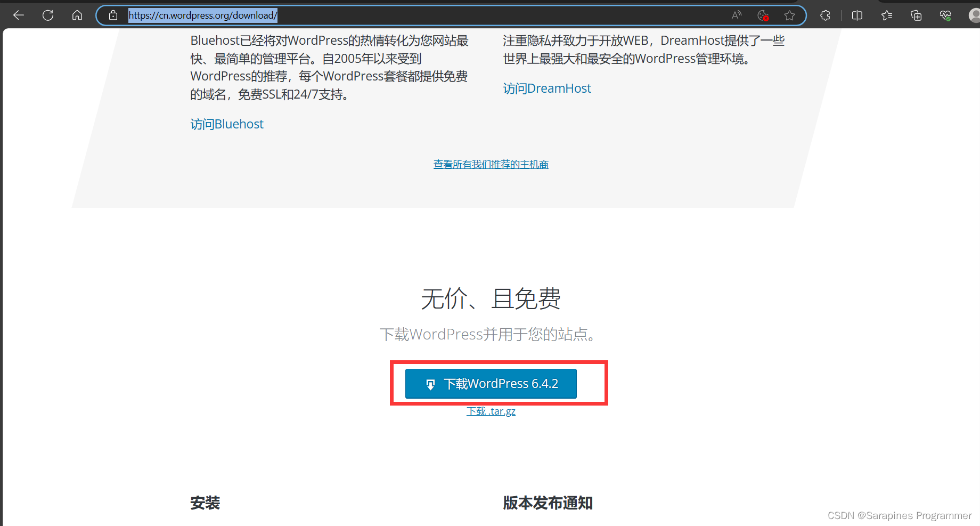This screenshot has width=980, height=526.
Task: Open the browser home page
Action: pyautogui.click(x=77, y=15)
